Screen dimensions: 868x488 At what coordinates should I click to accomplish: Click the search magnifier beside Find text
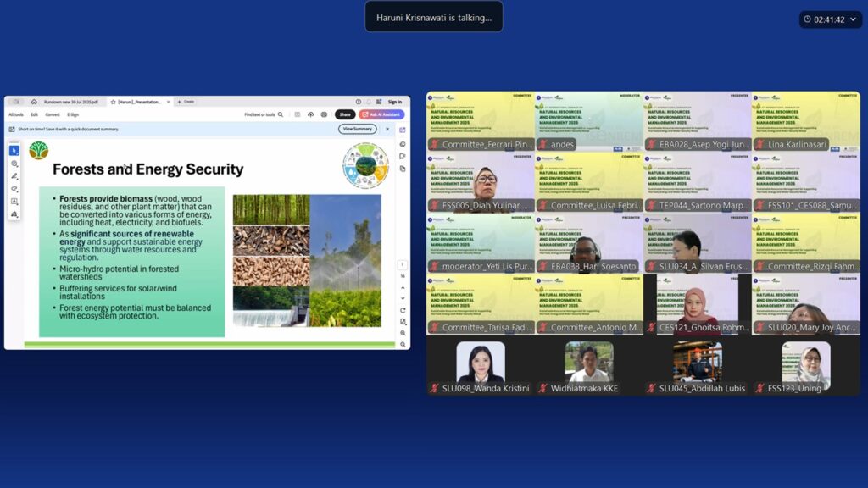[281, 114]
